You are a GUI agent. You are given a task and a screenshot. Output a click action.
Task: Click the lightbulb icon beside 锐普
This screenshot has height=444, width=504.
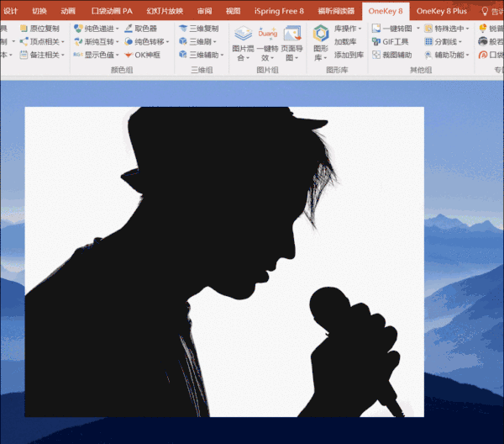pos(482,29)
